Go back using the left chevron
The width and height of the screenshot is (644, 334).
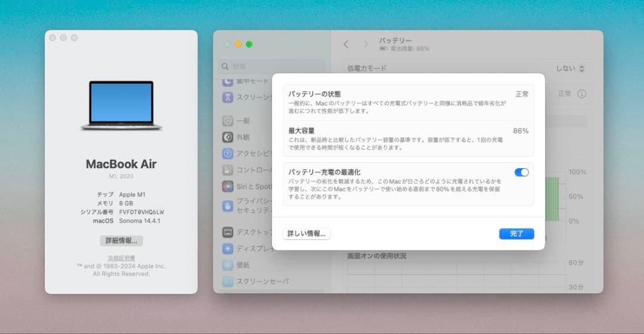(x=346, y=44)
